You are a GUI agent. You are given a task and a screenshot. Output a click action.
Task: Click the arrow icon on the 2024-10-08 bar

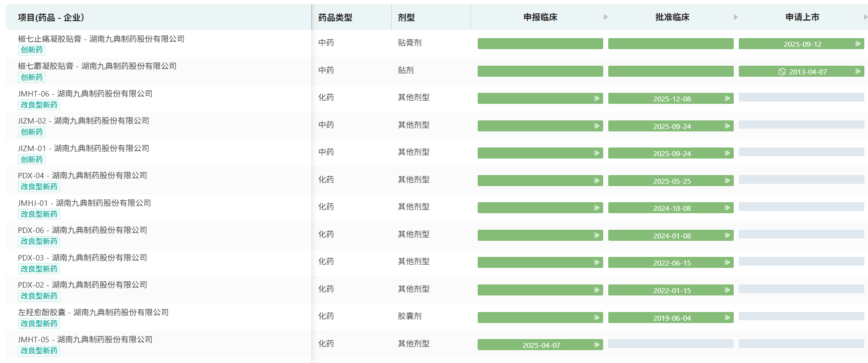727,208
